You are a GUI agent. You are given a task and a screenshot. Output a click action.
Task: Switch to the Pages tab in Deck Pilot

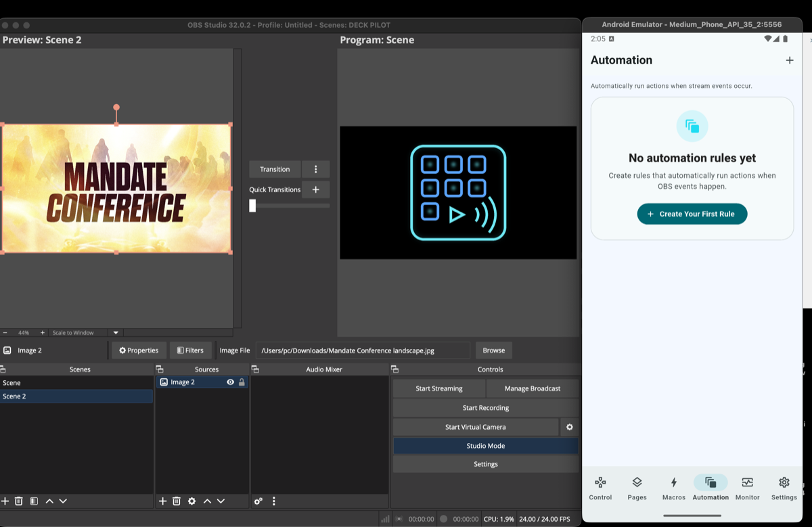click(x=637, y=488)
